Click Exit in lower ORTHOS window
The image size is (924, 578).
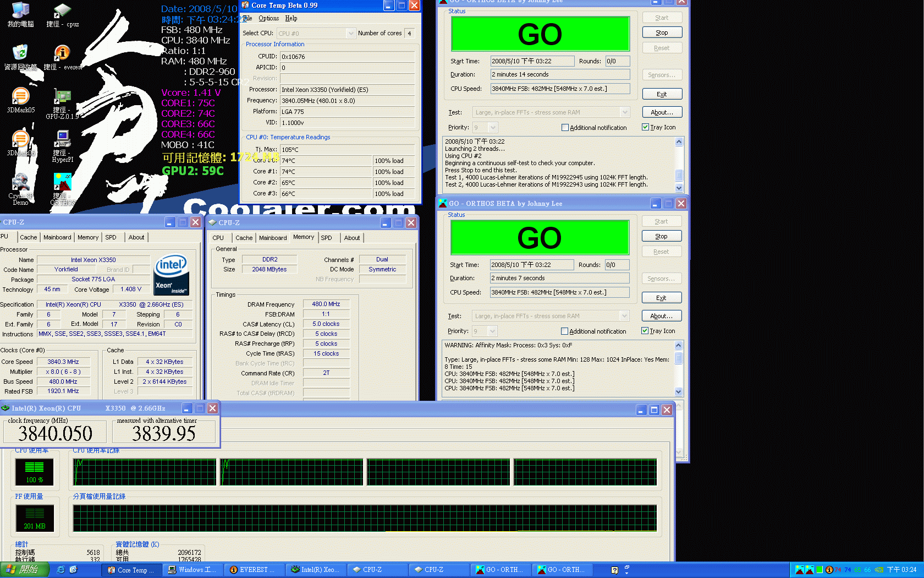coord(662,298)
